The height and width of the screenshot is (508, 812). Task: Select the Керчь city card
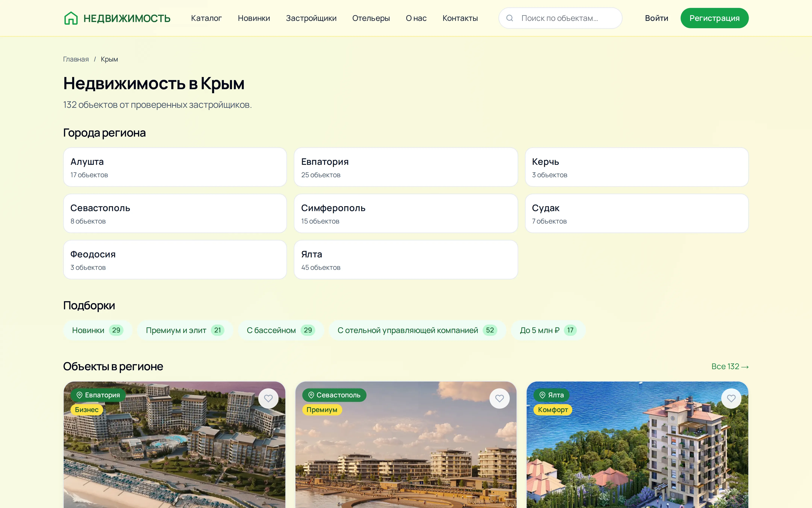point(636,167)
